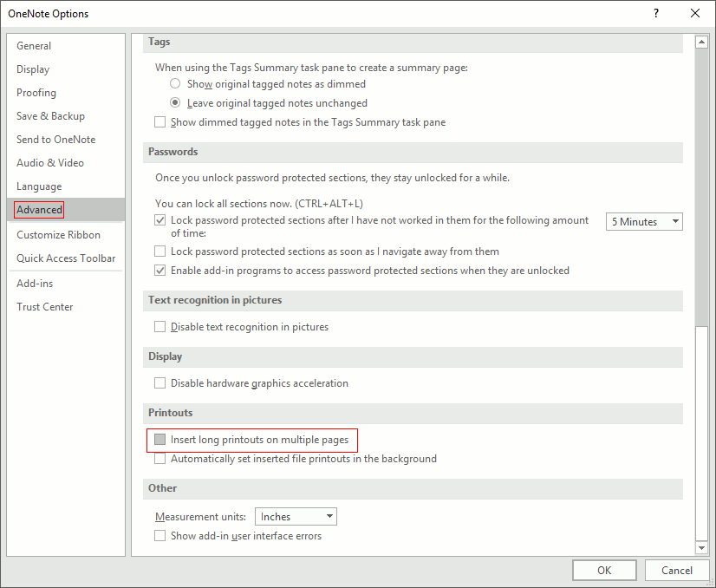716x588 pixels.
Task: Click the Display section heading in options pane
Action: [x=166, y=356]
